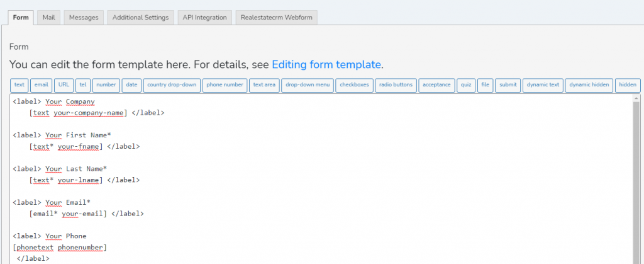This screenshot has width=644, height=264.
Task: Add a drop-down menu tag
Action: tap(307, 85)
